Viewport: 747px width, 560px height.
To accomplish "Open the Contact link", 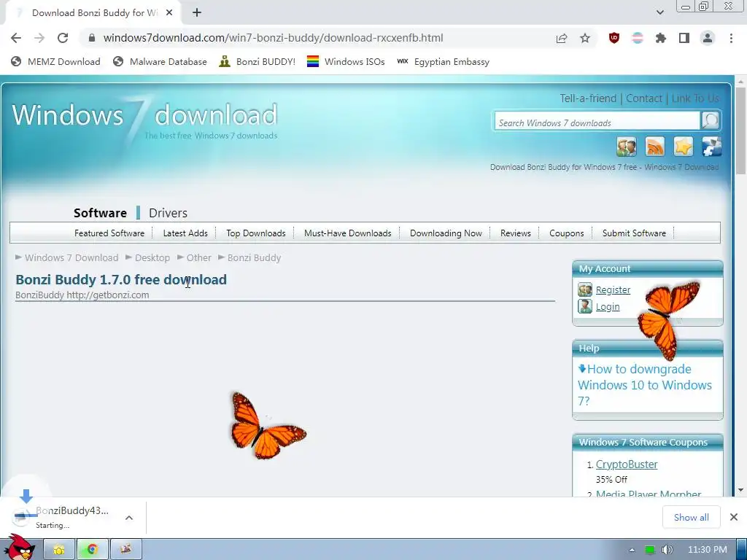I will [x=643, y=98].
